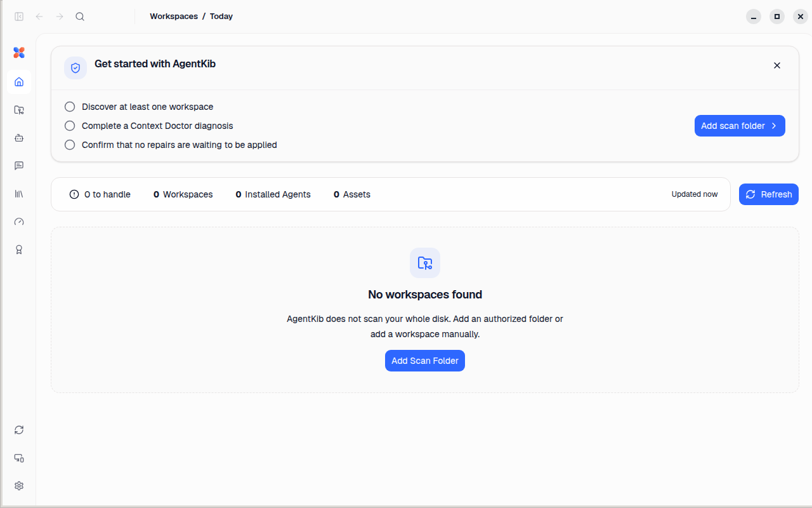Viewport: 812px width, 508px height.
Task: Dismiss the Get started with AgentKib card
Action: click(777, 65)
